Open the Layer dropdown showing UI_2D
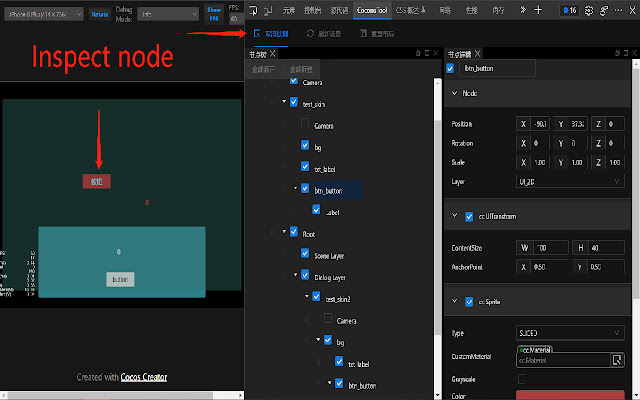640x400 pixels. [570, 183]
